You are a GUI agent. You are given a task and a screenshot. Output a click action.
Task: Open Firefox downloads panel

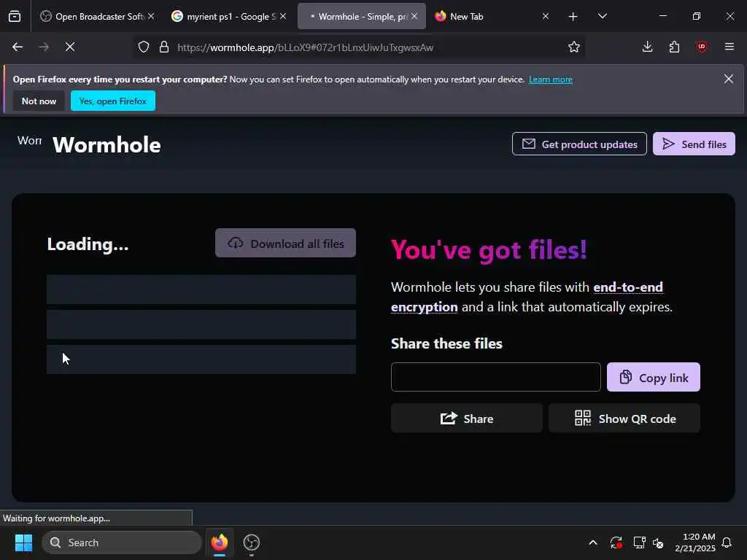tap(648, 47)
